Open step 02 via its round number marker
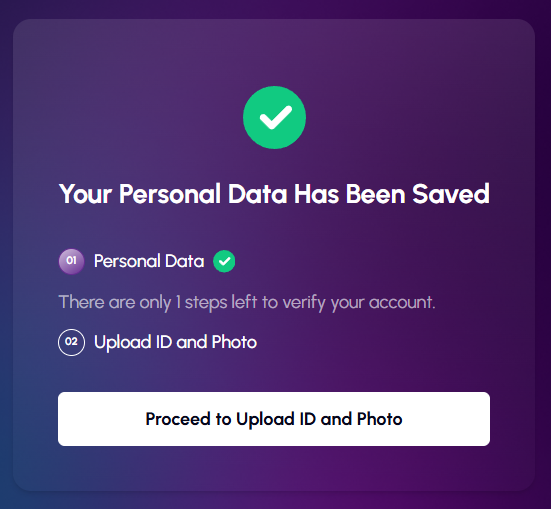This screenshot has height=509, width=551. [x=71, y=342]
